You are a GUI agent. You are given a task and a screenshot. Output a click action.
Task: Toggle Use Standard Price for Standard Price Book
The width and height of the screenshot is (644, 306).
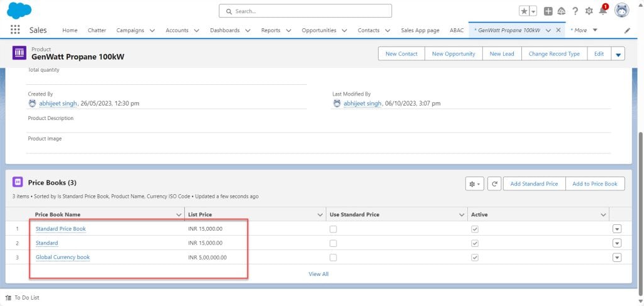333,229
